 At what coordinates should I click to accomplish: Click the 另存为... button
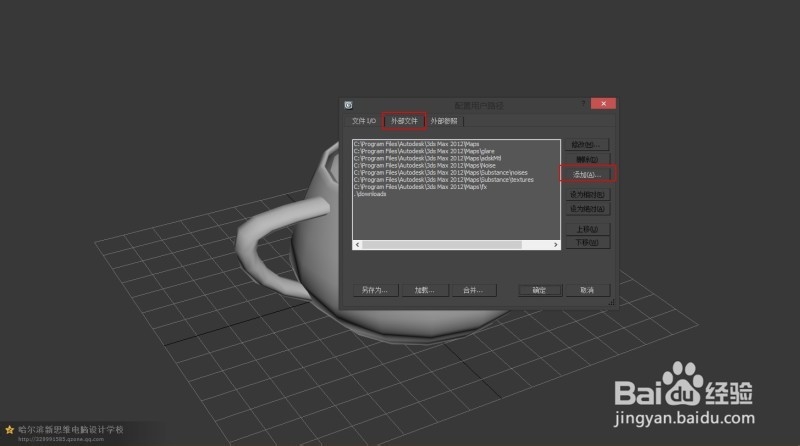tap(375, 290)
